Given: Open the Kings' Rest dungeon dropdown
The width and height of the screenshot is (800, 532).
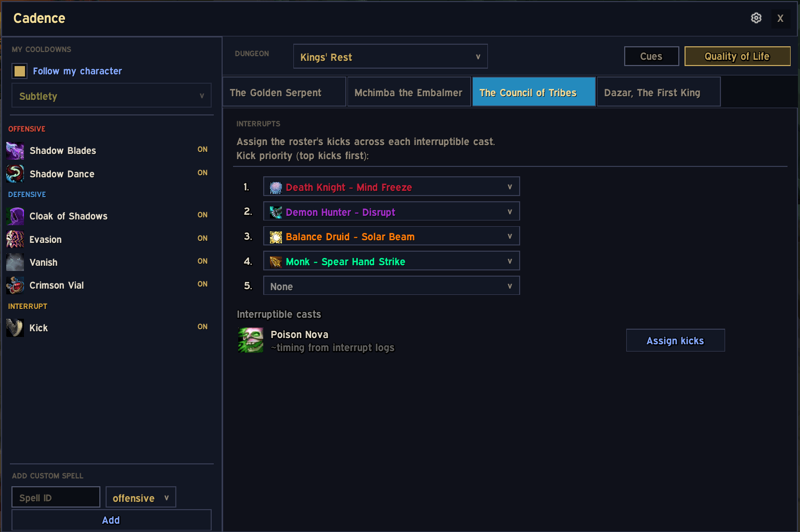Looking at the screenshot, I should click(391, 57).
